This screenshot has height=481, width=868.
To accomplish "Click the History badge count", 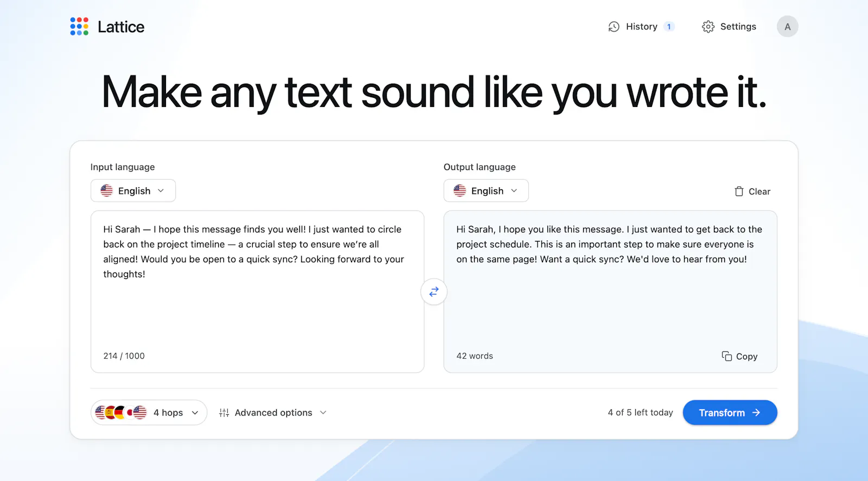I will pyautogui.click(x=669, y=27).
